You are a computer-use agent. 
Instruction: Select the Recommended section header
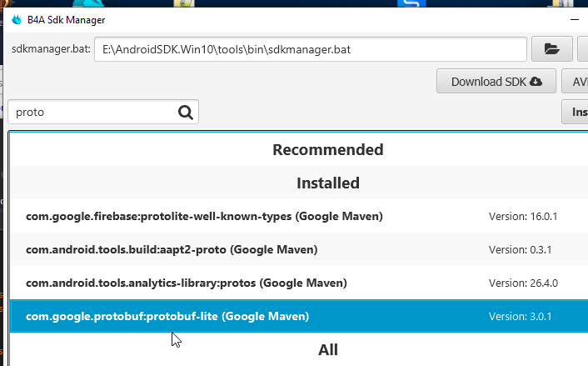(327, 150)
